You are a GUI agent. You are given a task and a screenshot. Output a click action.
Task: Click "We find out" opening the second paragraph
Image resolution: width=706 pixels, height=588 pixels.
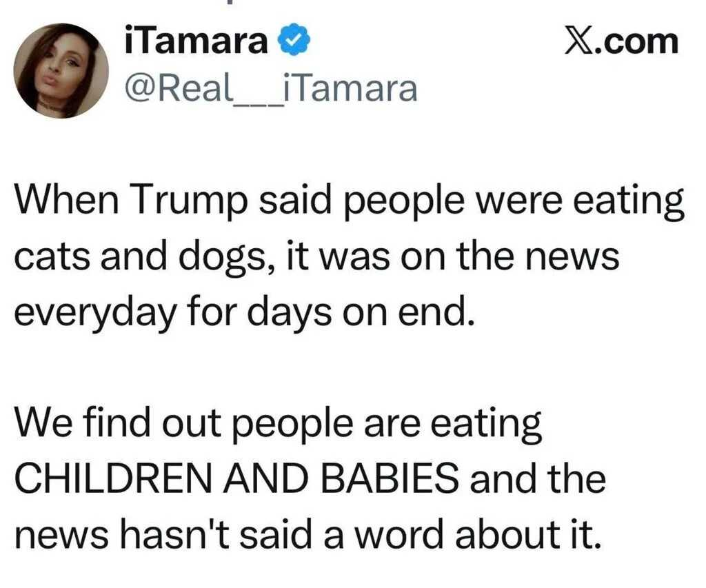[119, 423]
